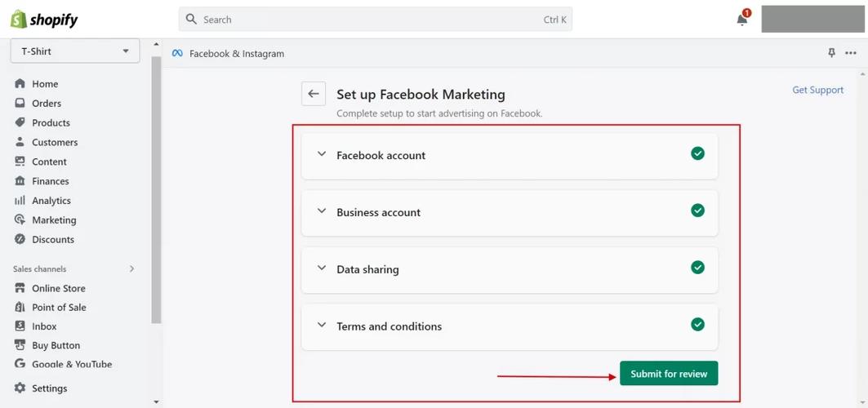Open the Google & YouTube channel

point(72,364)
